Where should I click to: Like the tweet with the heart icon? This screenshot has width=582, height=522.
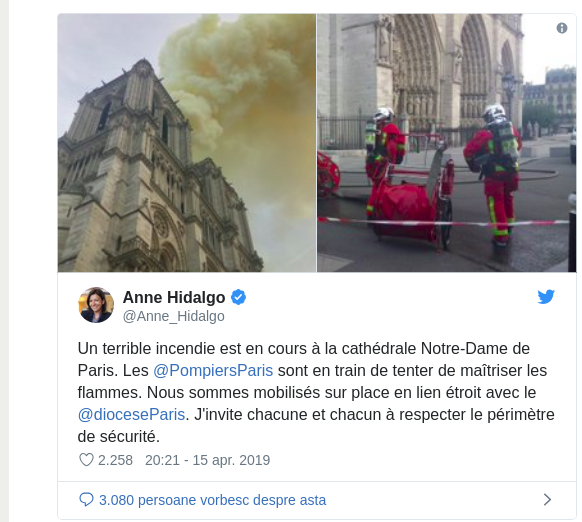click(86, 460)
